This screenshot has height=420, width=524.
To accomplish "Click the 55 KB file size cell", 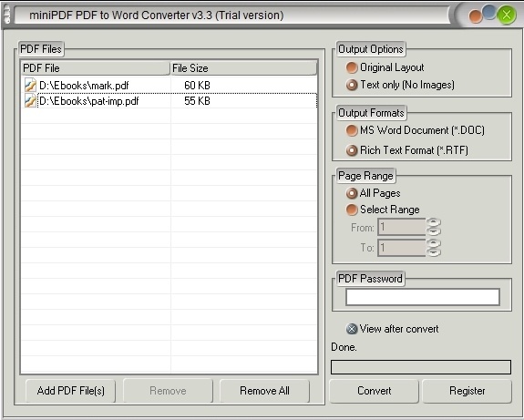I will (197, 101).
